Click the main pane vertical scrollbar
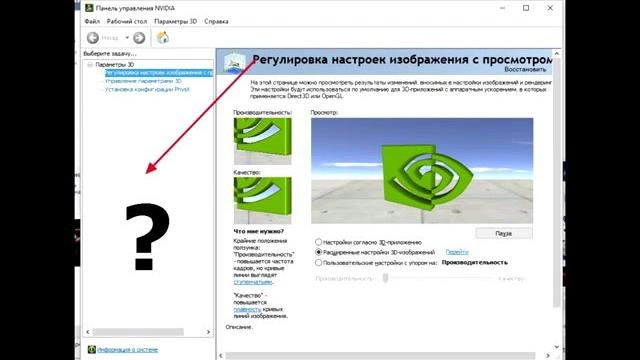640x360 pixels. (x=557, y=183)
